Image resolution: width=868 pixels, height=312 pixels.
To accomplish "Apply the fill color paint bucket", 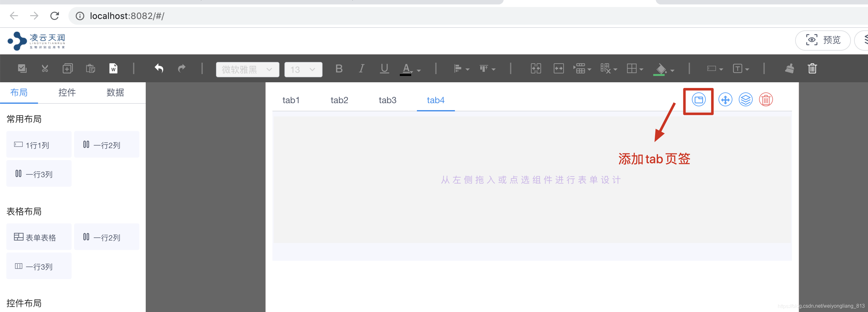I will coord(660,69).
